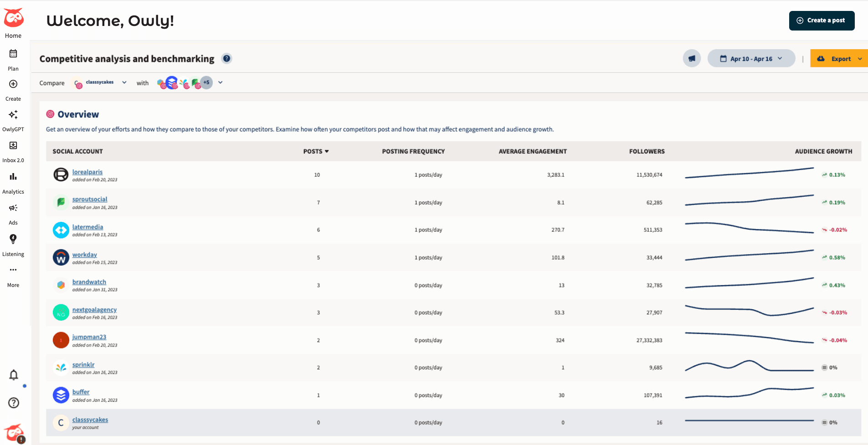Screen dimensions: 868x445
Task: Click the Create a post button
Action: click(821, 20)
